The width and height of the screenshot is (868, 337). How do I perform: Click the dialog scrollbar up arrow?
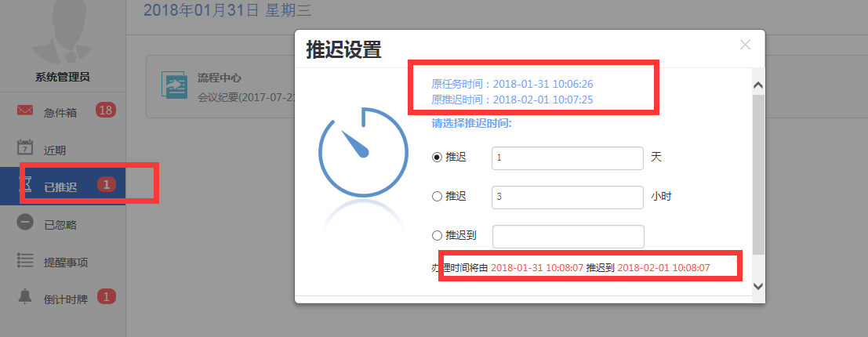(758, 85)
